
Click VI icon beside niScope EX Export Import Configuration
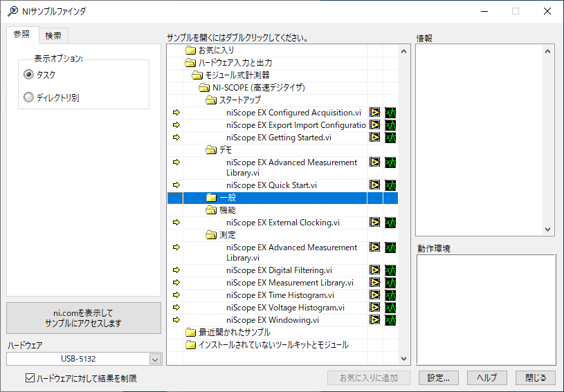(x=375, y=125)
